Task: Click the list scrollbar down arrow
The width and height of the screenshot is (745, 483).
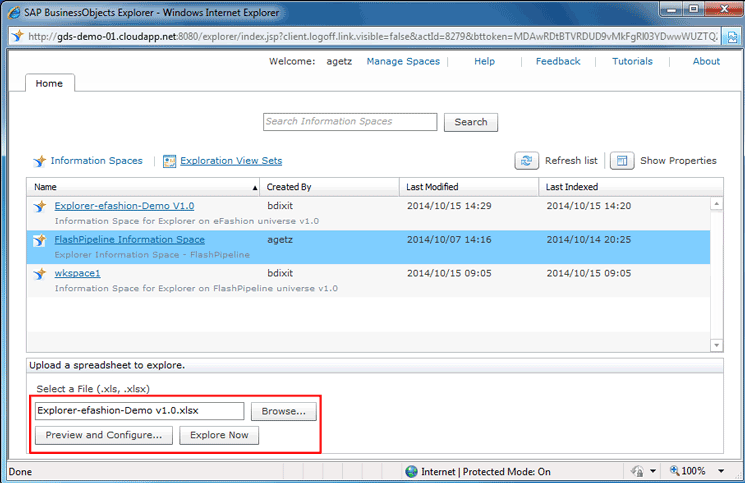Action: coord(716,345)
